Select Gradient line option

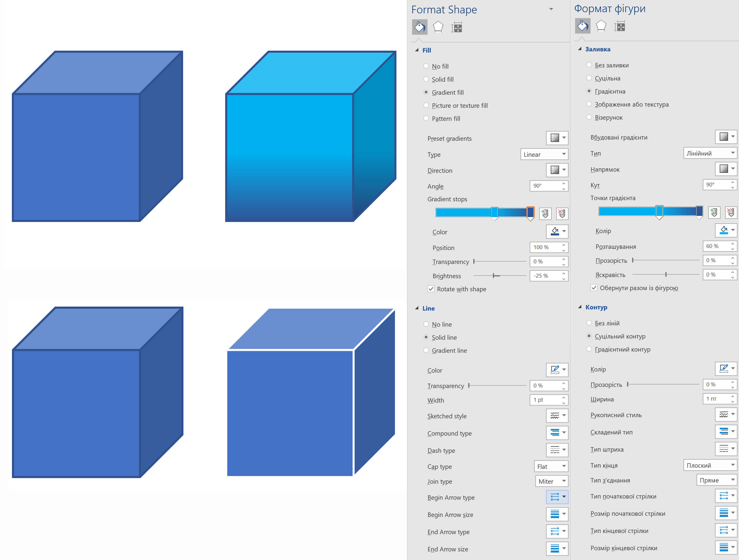pyautogui.click(x=426, y=350)
